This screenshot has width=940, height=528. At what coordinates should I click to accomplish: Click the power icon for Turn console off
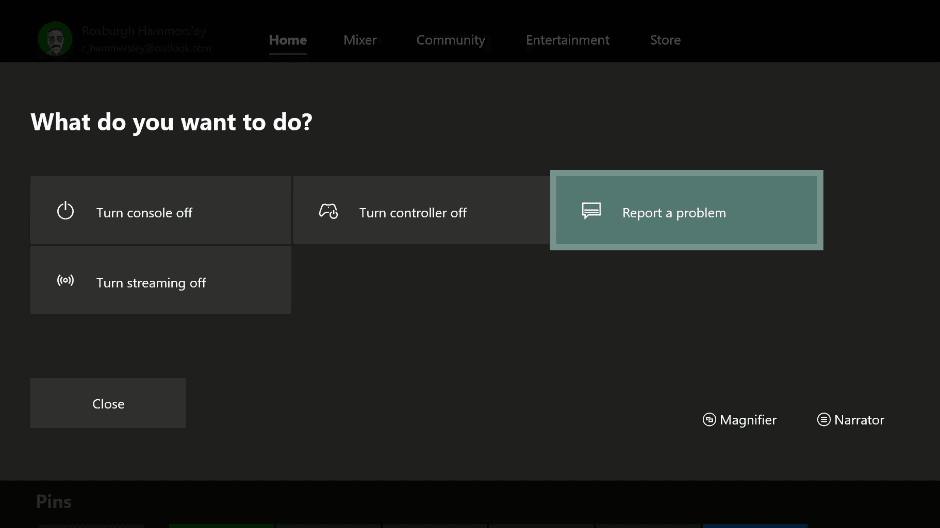click(x=66, y=211)
